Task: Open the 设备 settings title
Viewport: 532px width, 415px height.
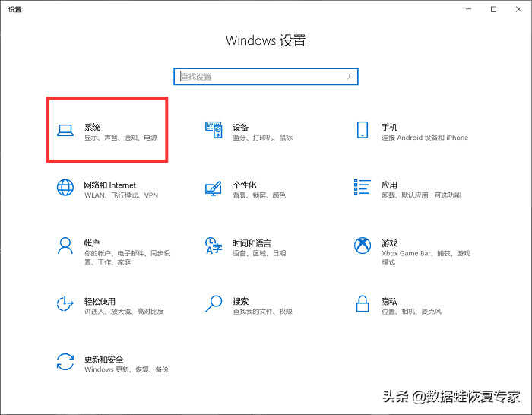Action: [x=241, y=128]
